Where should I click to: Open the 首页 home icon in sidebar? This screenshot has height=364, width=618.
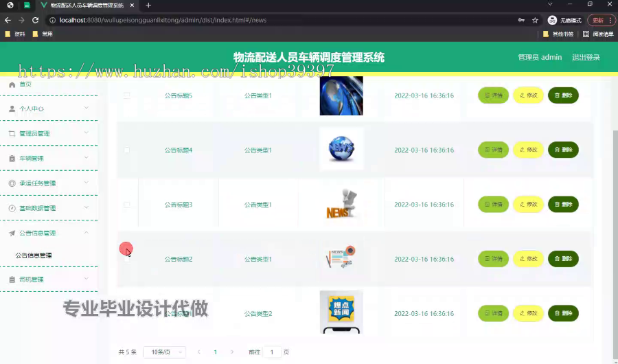pos(12,84)
